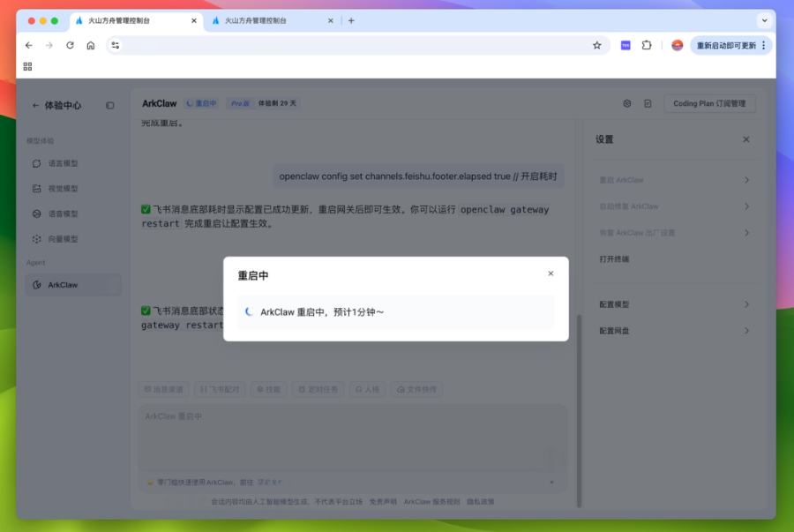This screenshot has width=794, height=532.
Task: Open the Extensions puzzle icon
Action: [647, 45]
